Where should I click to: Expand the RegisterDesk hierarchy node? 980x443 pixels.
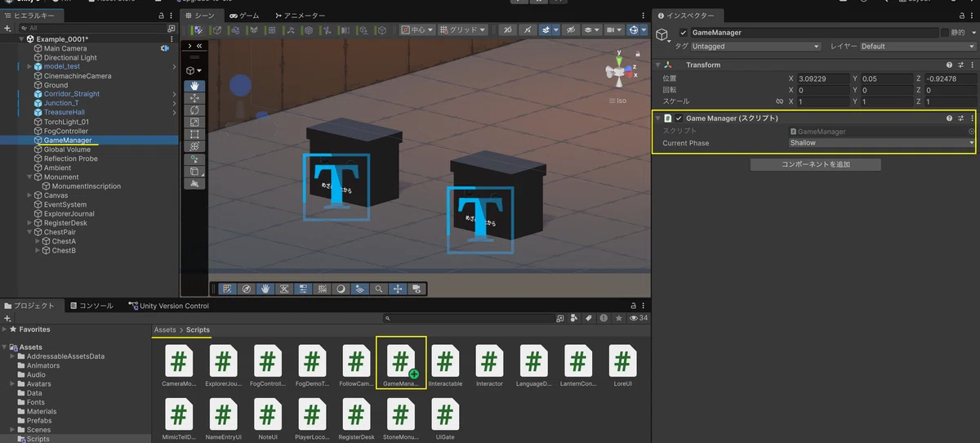(x=30, y=223)
